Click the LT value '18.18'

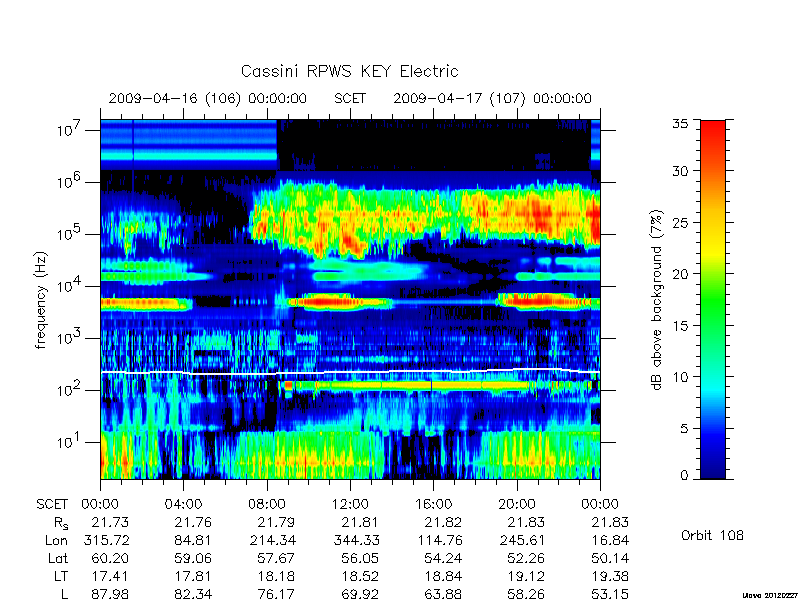pos(276,576)
